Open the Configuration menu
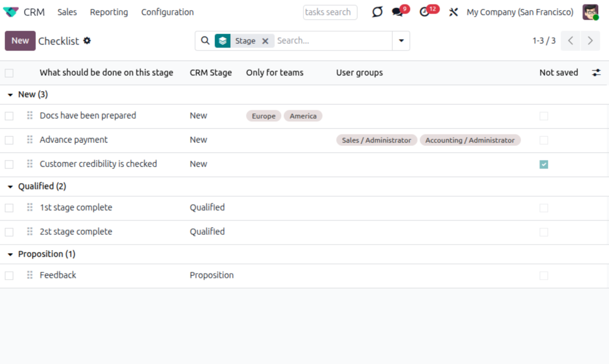Viewport: 609px width, 364px height. pyautogui.click(x=167, y=12)
